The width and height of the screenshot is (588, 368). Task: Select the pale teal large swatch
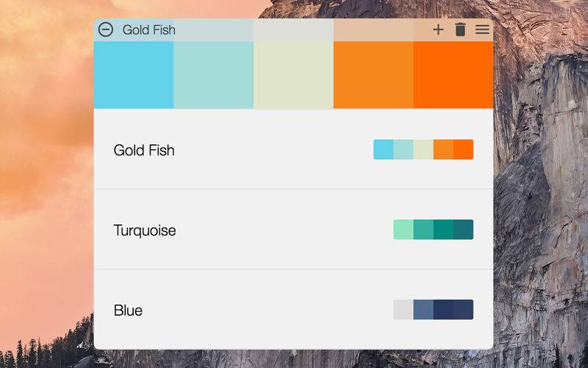[x=214, y=75]
